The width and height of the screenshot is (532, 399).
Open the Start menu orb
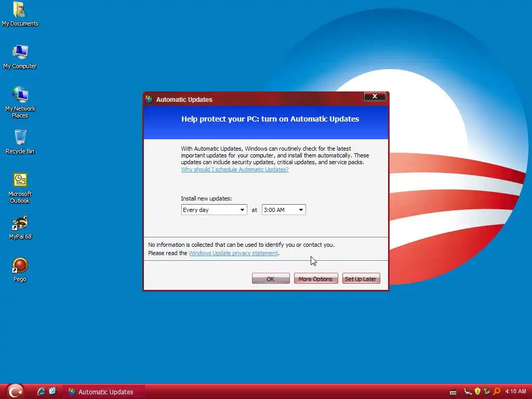[x=15, y=391]
